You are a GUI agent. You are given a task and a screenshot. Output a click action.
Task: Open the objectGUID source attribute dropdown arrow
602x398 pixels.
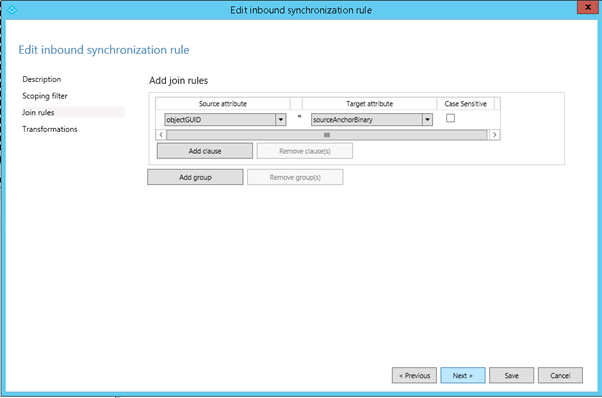point(281,120)
